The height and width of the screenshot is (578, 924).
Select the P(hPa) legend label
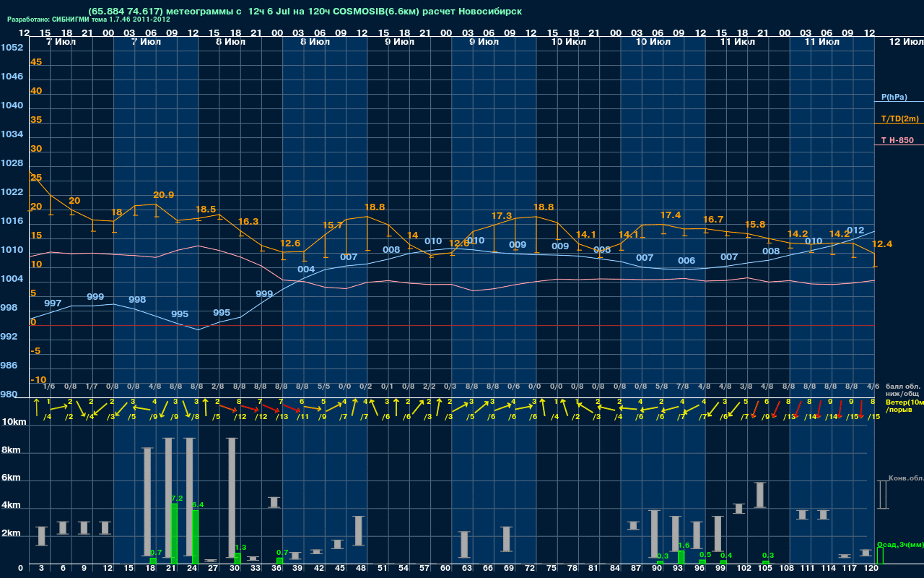pyautogui.click(x=894, y=97)
